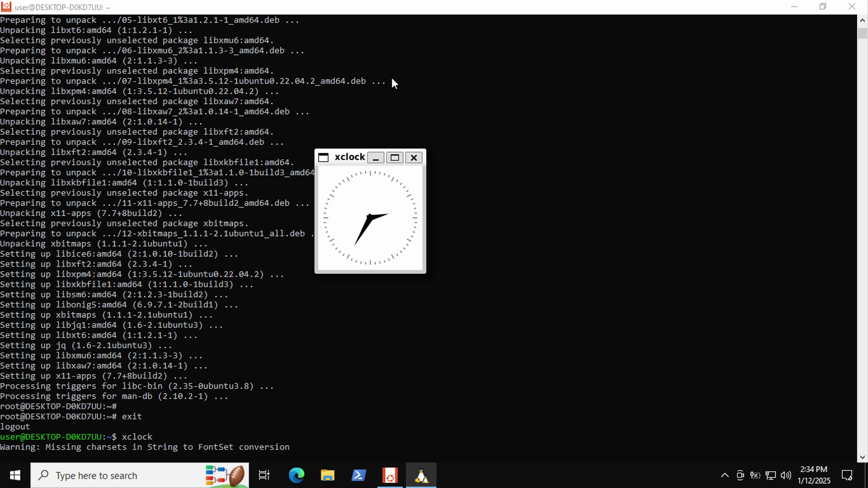
Task: Maximize the xclock window
Action: [395, 157]
